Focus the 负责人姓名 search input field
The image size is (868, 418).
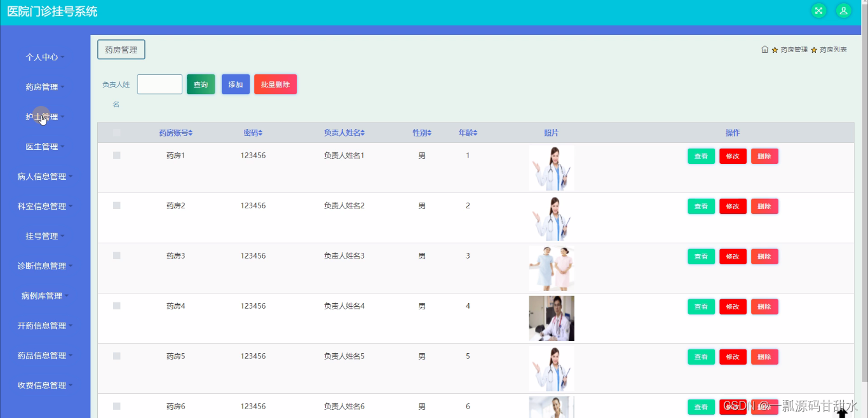coord(159,84)
